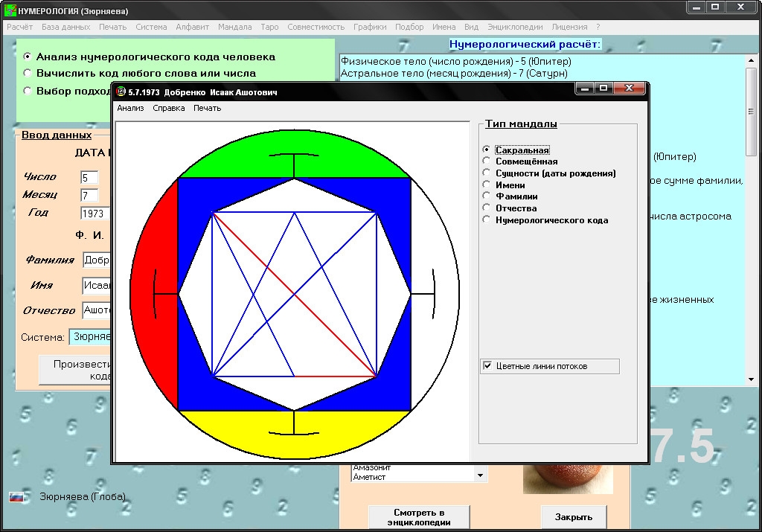Image resolution: width=762 pixels, height=532 pixels.
Task: Open the Алфавит menu
Action: 193,28
